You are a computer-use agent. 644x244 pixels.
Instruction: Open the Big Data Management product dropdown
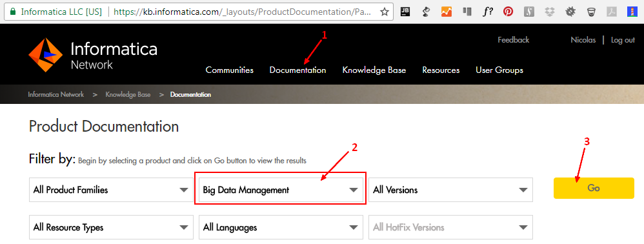pyautogui.click(x=281, y=190)
